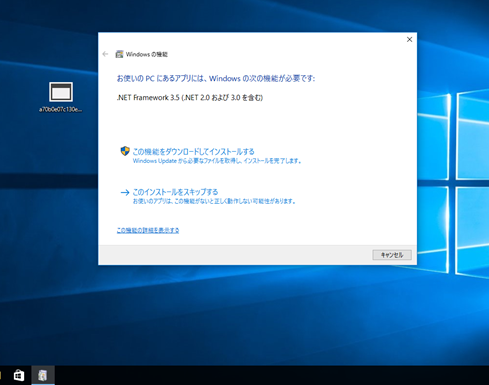489x385 pixels.
Task: Click the Windows の機能 title text
Action: (x=147, y=54)
